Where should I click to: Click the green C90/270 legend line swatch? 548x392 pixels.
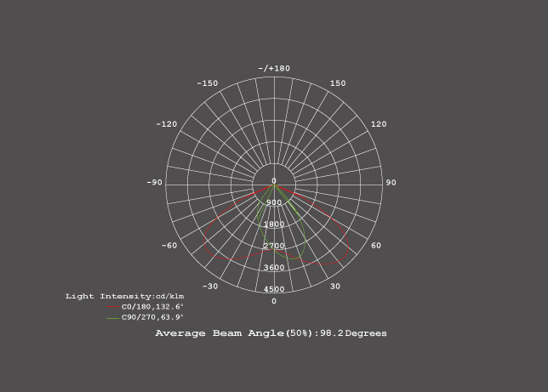[x=113, y=318]
